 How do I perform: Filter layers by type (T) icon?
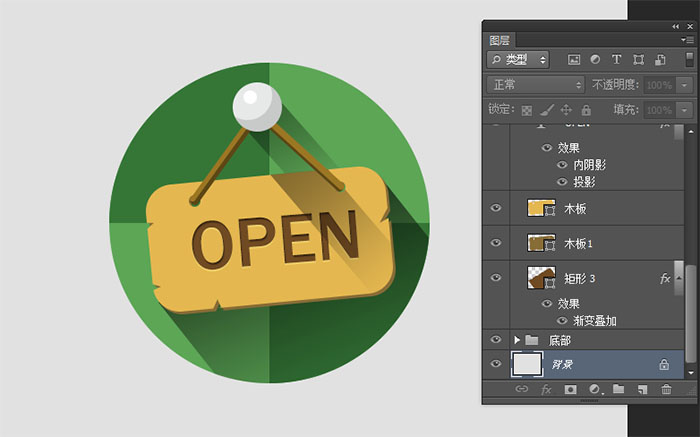coord(617,59)
